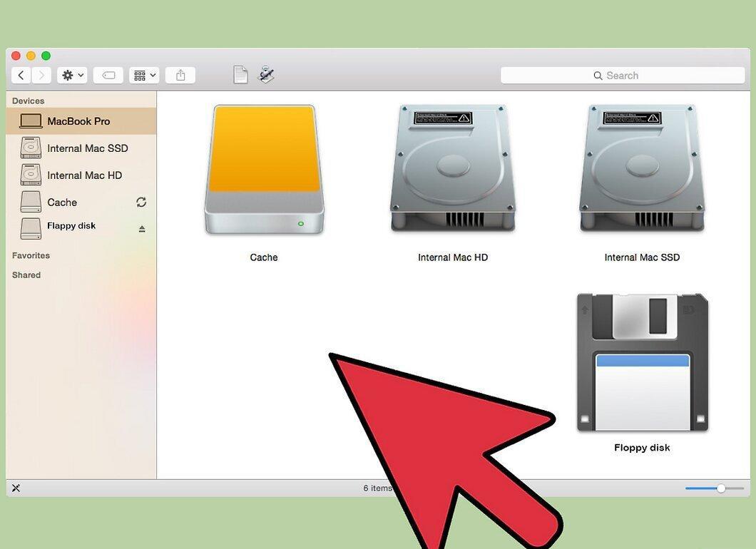756x549 pixels.
Task: Click the Internal Mac SSD sidebar drive icon
Action: (x=31, y=148)
